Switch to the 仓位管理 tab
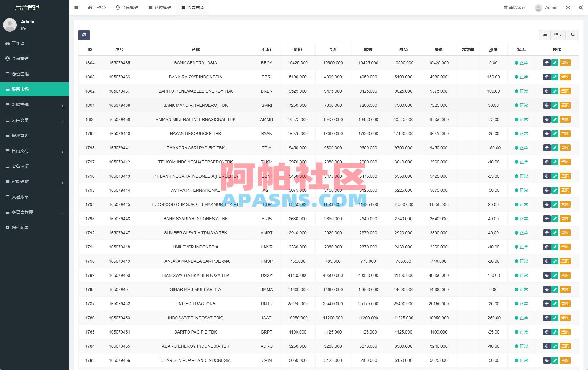Image resolution: width=588 pixels, height=370 pixels. [160, 7]
